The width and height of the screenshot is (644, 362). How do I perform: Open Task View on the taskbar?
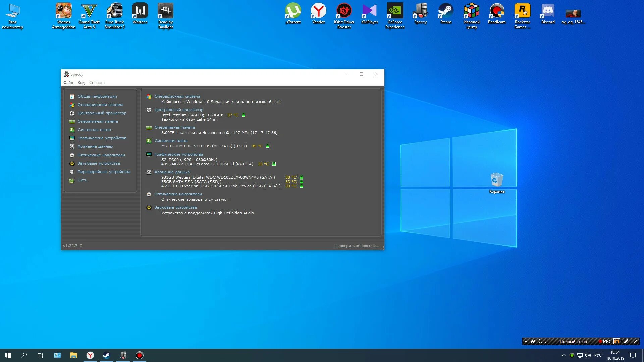[40, 355]
